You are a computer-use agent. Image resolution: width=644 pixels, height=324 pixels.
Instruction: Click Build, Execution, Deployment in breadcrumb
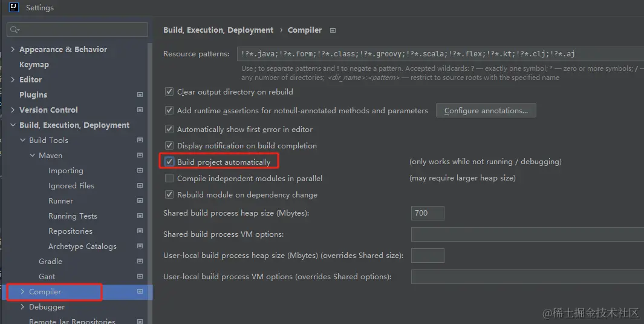click(218, 30)
